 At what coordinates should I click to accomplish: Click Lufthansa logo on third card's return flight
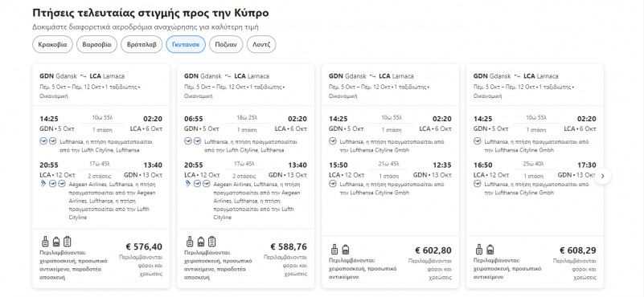333,183
